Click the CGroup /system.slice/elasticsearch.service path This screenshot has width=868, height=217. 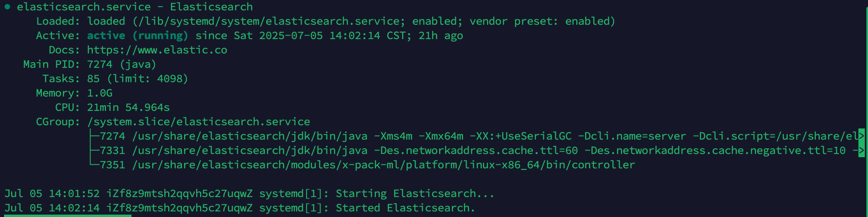198,122
